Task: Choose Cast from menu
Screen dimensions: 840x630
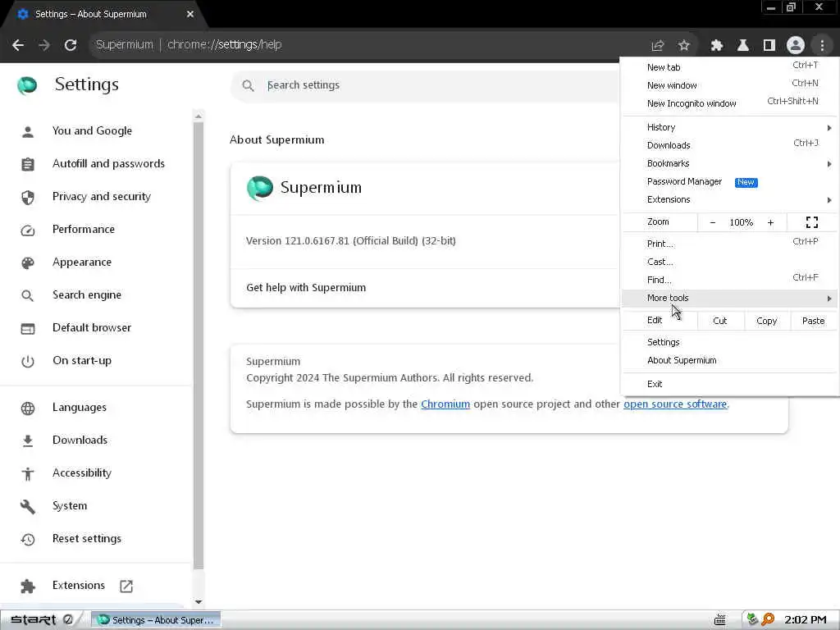Action: tap(729, 262)
